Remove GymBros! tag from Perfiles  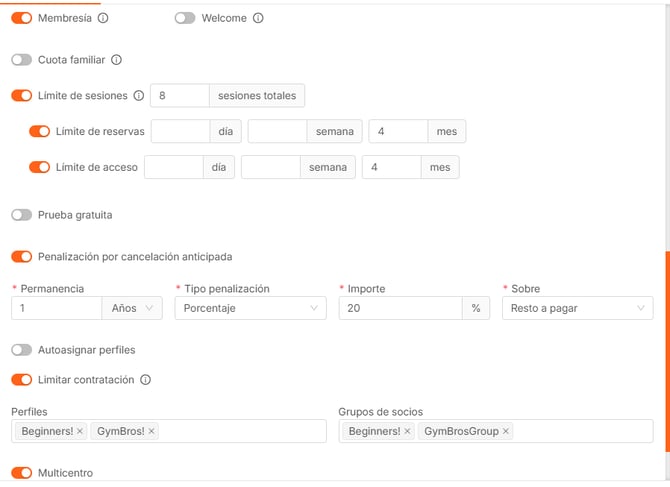(x=152, y=431)
